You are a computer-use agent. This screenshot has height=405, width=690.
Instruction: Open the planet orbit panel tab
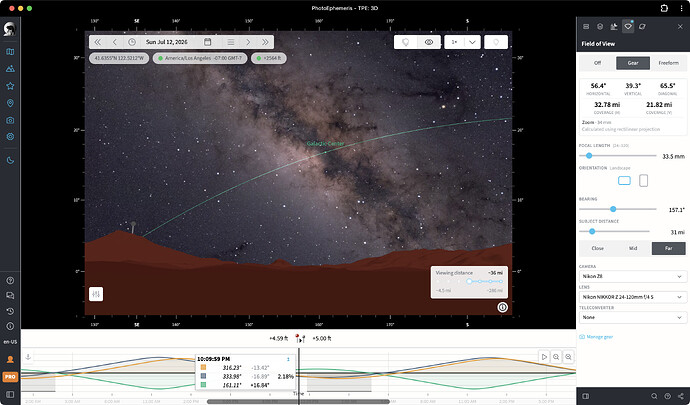tap(642, 27)
